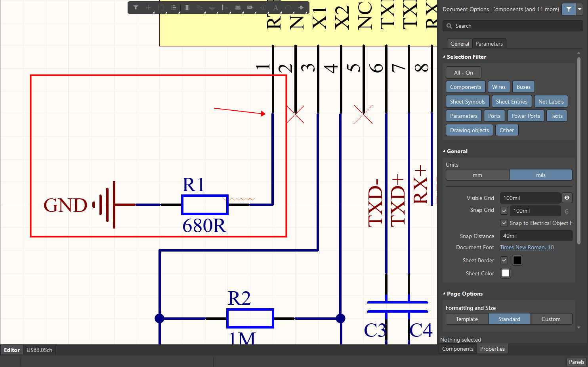Collapse the Selection Filter section

point(444,57)
